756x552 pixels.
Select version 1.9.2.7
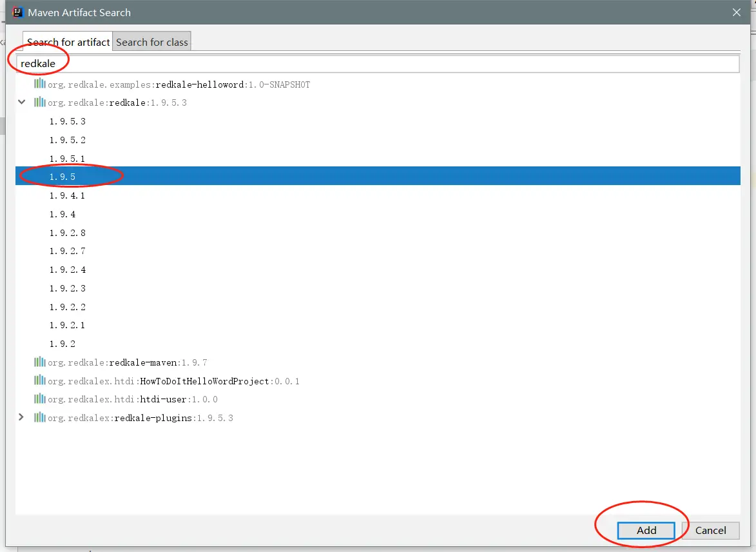(x=68, y=251)
